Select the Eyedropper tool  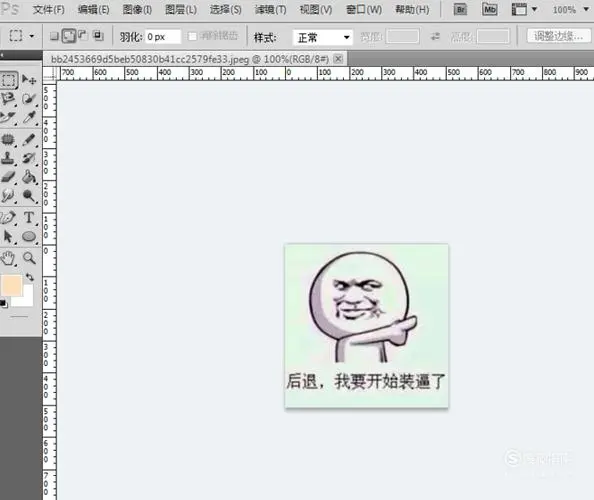pyautogui.click(x=29, y=118)
